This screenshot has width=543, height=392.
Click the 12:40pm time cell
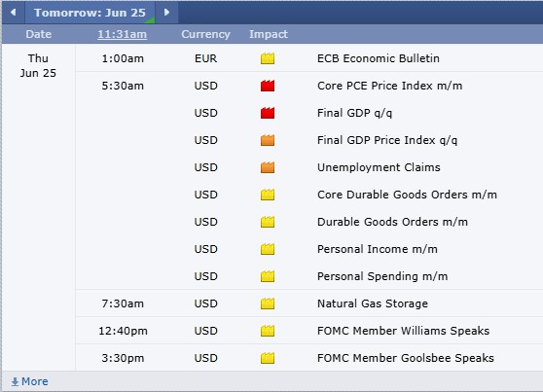pyautogui.click(x=123, y=331)
